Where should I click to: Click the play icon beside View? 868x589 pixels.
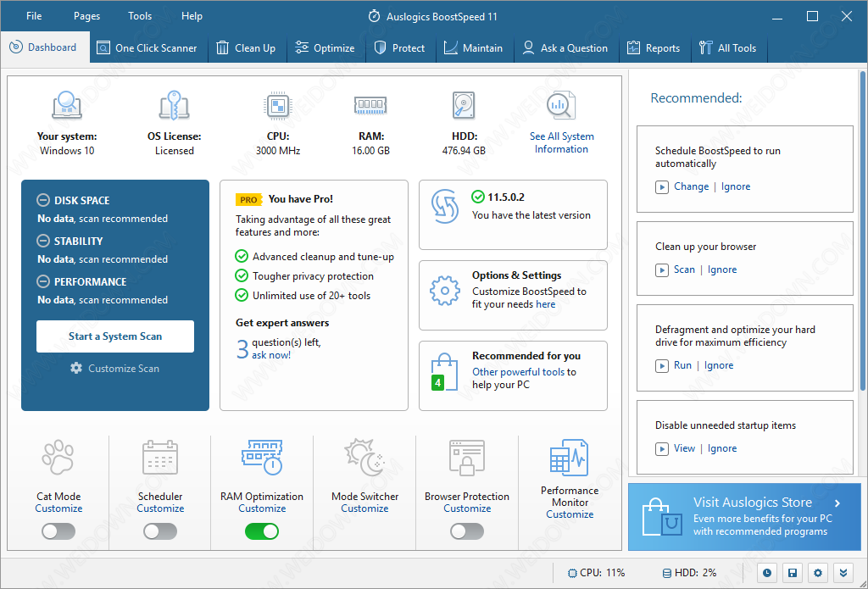[x=661, y=449]
